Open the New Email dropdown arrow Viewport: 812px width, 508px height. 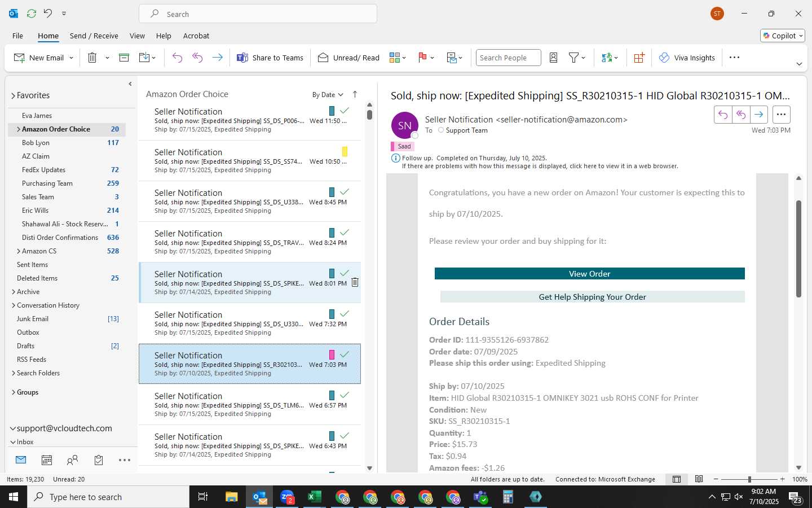71,58
